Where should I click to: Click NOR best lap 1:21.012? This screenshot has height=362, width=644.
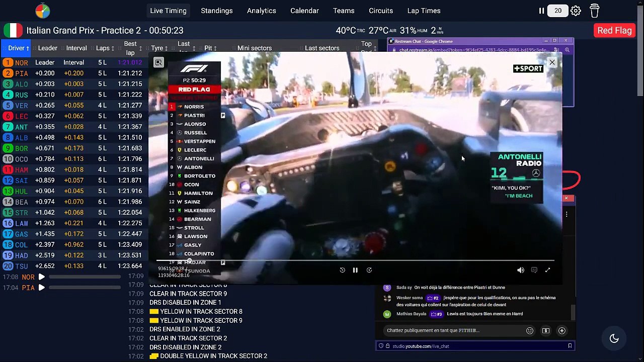click(130, 62)
